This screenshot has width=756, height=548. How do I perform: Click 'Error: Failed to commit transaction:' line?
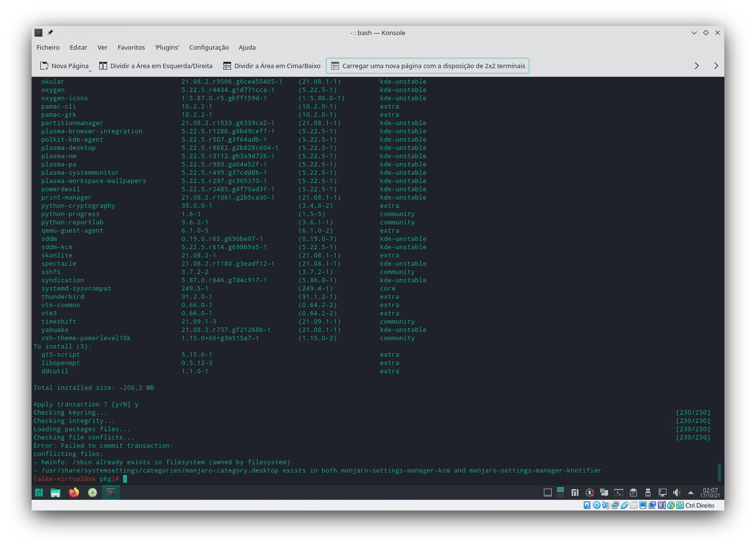pos(104,446)
